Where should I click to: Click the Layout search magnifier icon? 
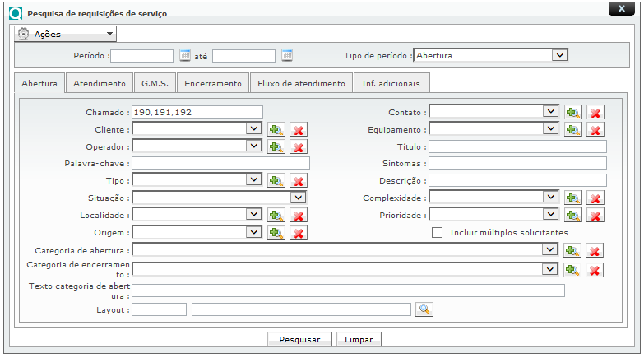[x=424, y=309]
